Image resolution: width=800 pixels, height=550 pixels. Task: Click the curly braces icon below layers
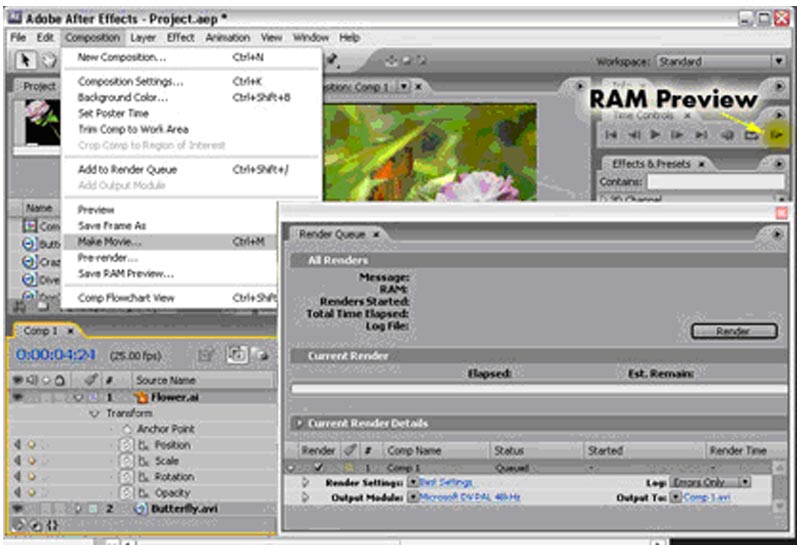52,524
